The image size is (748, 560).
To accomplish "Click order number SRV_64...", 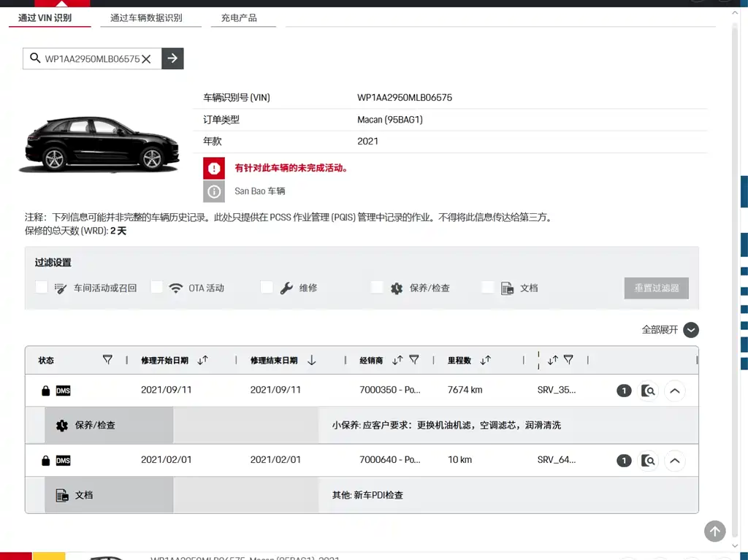I will [x=556, y=459].
